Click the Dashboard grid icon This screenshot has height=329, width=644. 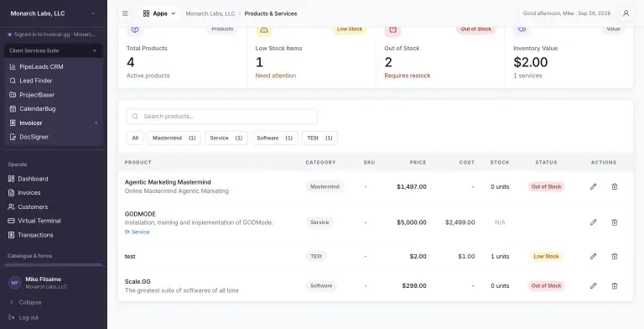coord(11,179)
